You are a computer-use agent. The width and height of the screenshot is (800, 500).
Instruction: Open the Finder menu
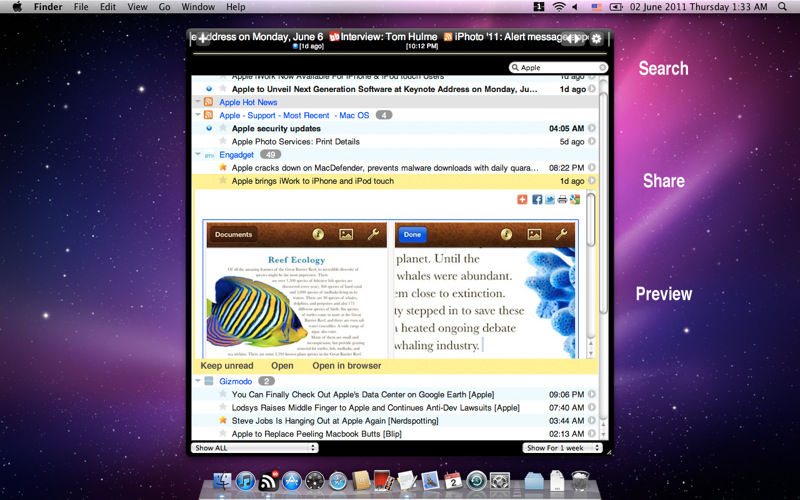(48, 7)
